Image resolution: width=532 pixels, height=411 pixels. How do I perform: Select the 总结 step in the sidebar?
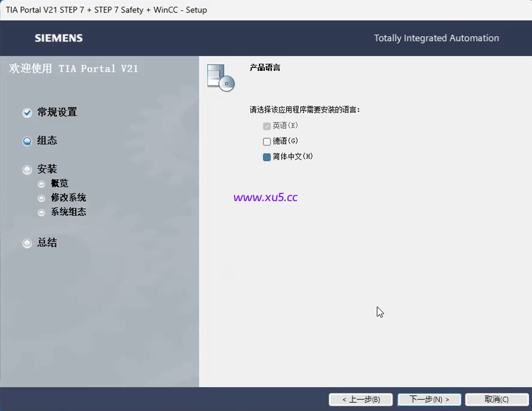46,243
